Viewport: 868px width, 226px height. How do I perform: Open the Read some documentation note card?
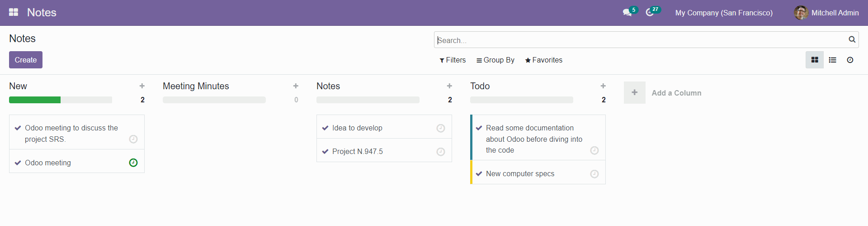pos(538,138)
